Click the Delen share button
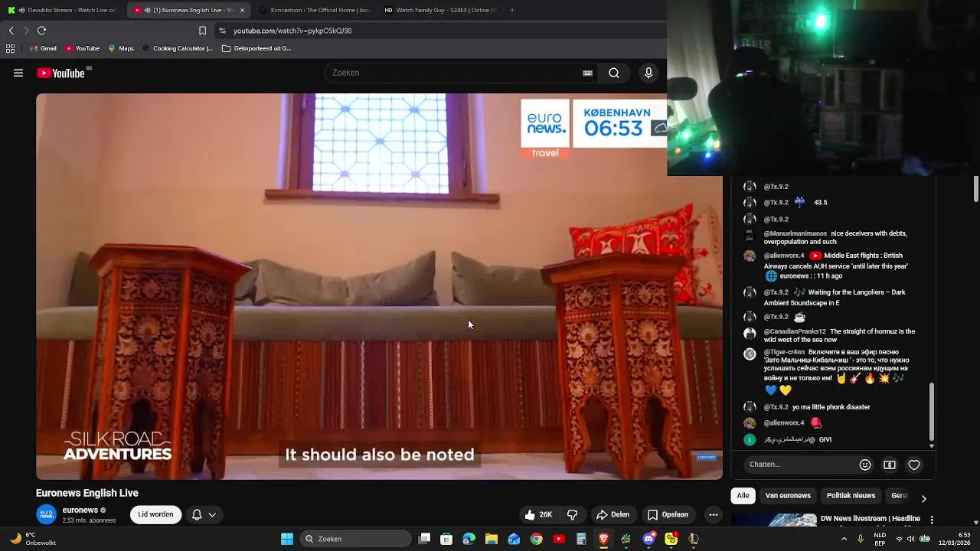Screen dimensions: 980x551 point(612,514)
